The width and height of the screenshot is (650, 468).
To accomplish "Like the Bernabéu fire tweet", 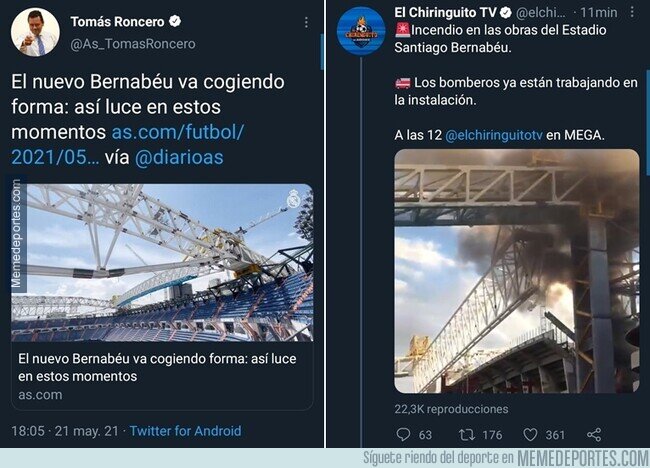I will point(530,434).
